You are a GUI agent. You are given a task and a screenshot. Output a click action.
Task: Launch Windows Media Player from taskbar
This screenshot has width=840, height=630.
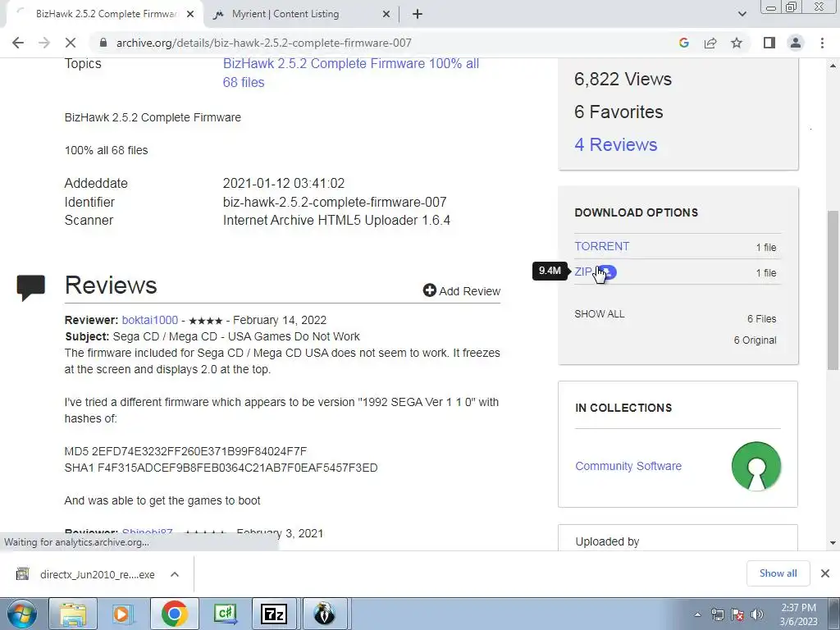click(122, 614)
